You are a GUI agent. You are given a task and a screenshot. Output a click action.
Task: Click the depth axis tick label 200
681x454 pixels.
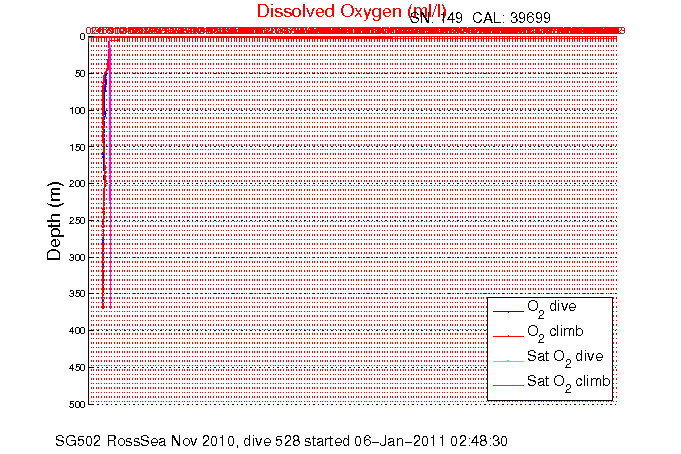coord(78,184)
